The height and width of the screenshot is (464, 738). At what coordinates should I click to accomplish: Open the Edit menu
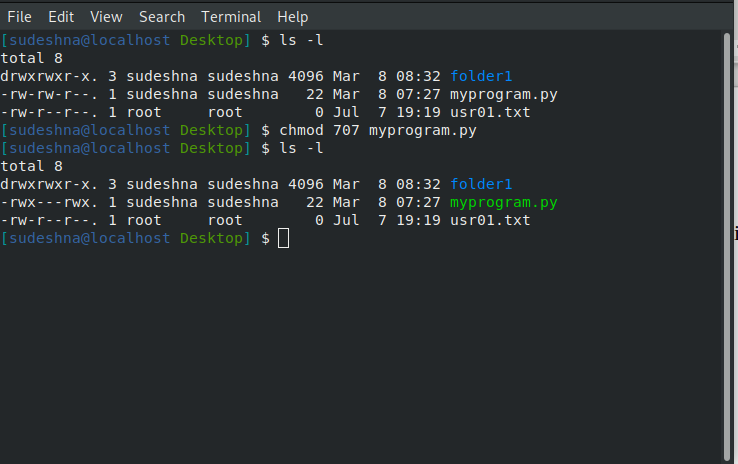click(61, 17)
